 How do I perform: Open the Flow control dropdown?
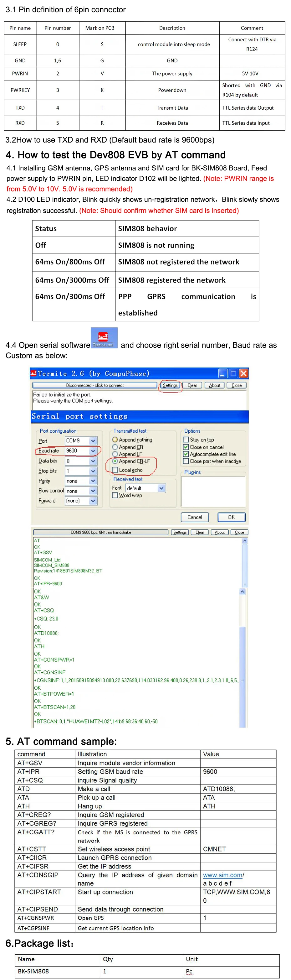(x=93, y=491)
